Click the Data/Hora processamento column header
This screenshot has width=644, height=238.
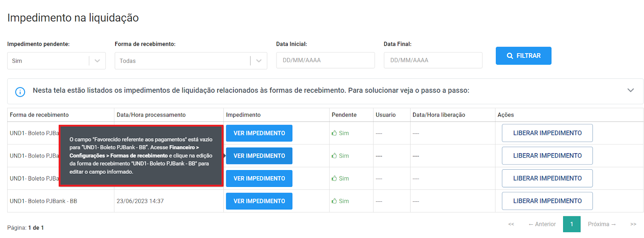pos(151,115)
